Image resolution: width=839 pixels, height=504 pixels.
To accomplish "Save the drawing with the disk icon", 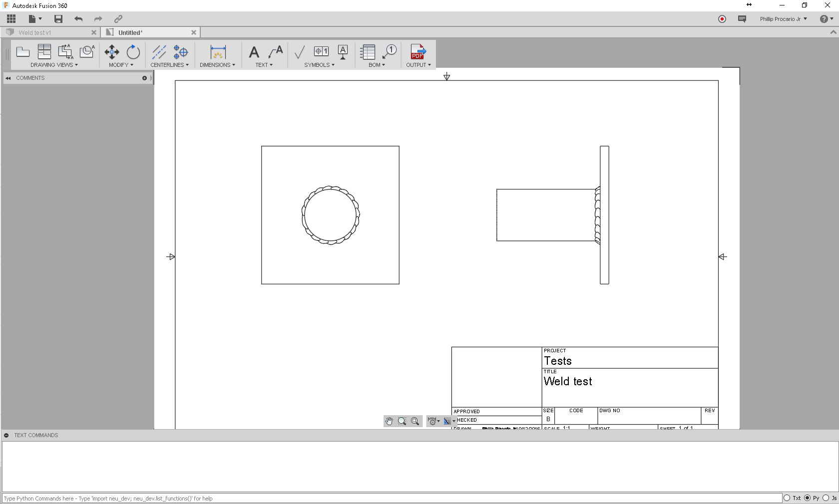I will click(x=58, y=19).
